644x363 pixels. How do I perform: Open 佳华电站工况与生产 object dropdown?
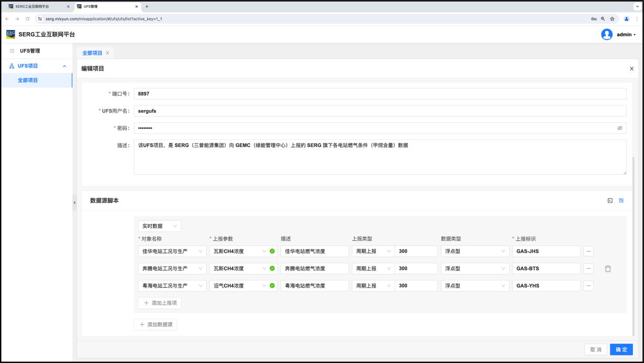(172, 251)
